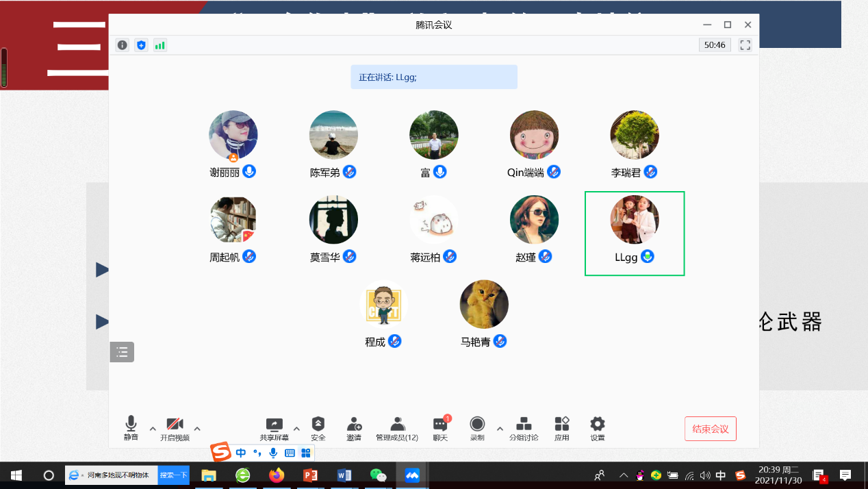The width and height of the screenshot is (868, 489).
Task: Click the blue security shield icon
Action: [142, 45]
